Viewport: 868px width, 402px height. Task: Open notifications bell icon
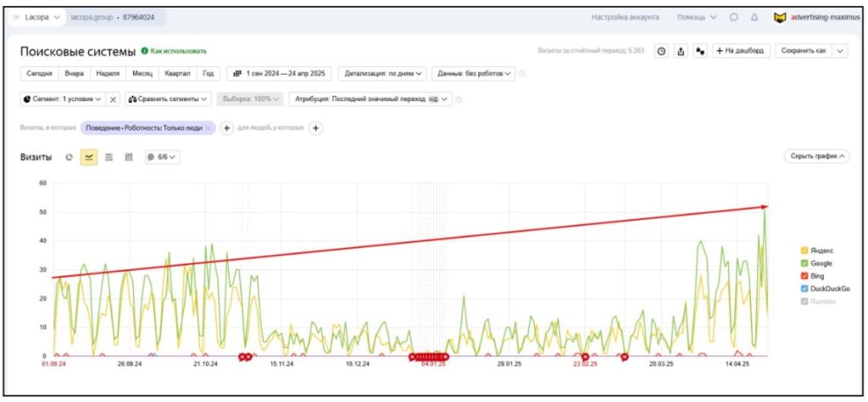pos(754,17)
